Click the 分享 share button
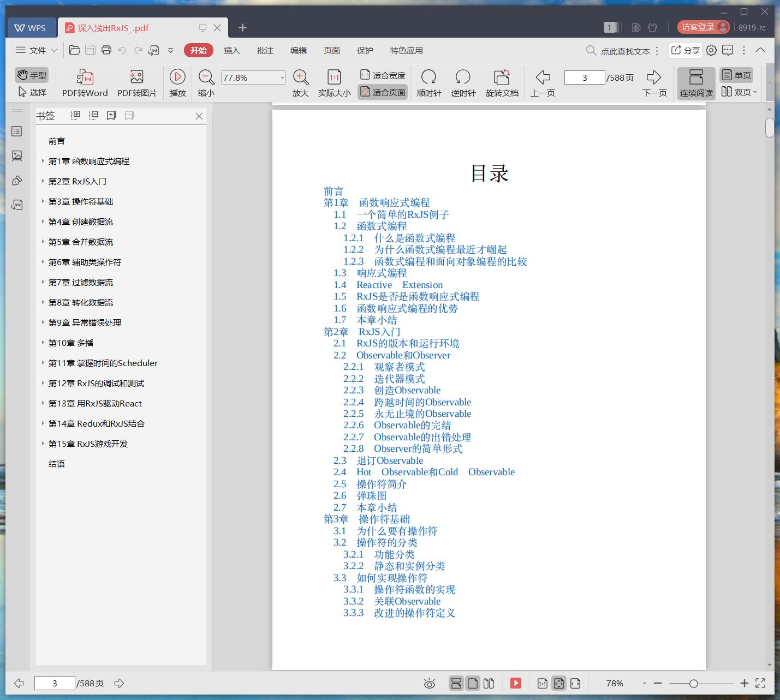Image resolution: width=780 pixels, height=700 pixels. [686, 50]
